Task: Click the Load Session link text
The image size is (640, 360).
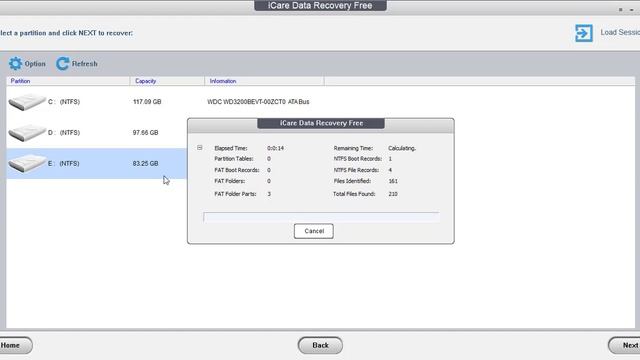Action: pos(620,32)
